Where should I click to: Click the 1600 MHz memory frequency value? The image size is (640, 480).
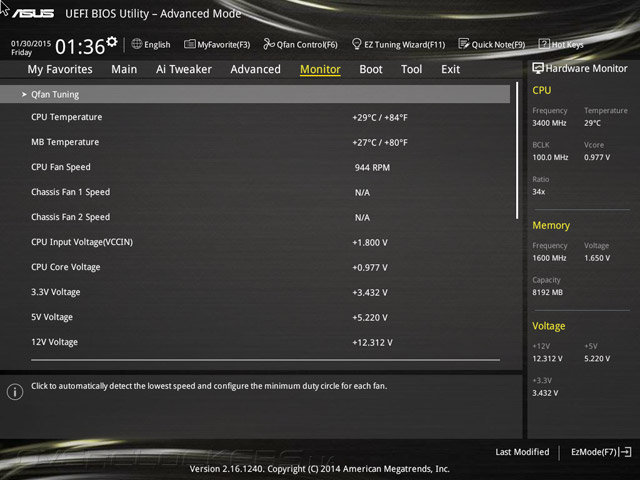[x=549, y=258]
